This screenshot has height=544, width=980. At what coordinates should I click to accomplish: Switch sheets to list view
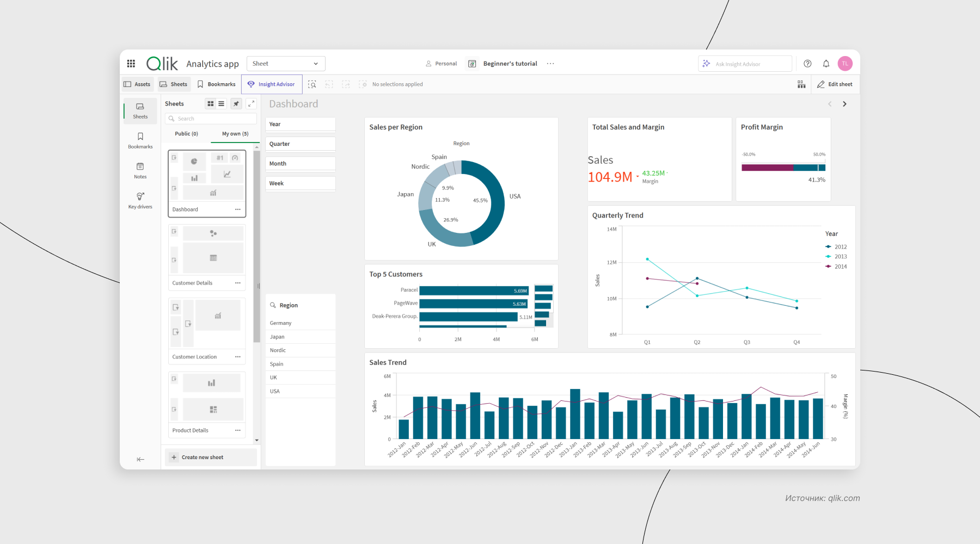pos(221,103)
